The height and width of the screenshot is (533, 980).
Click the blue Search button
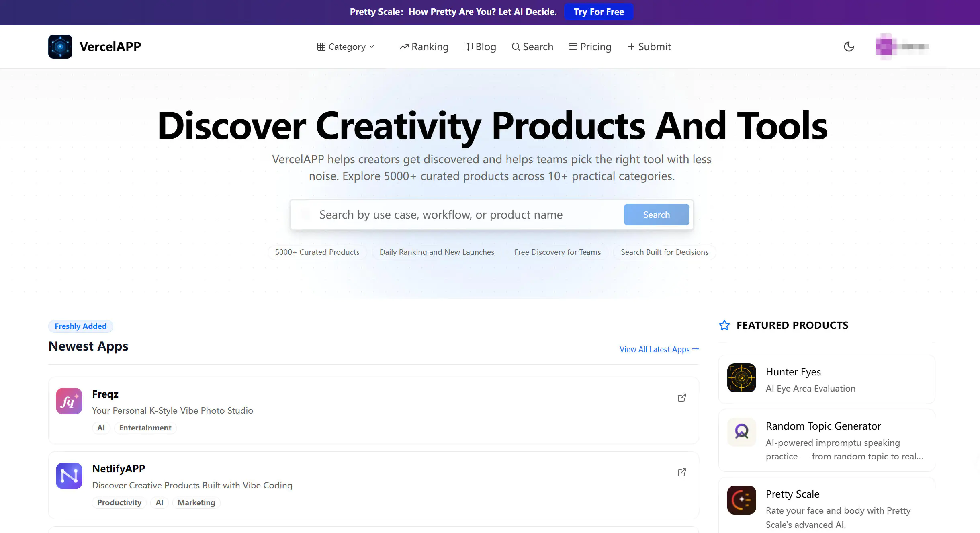(x=656, y=214)
